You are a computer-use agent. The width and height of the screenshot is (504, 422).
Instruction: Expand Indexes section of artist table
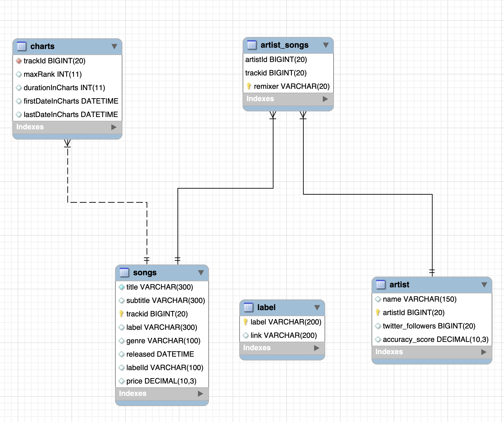tap(484, 352)
